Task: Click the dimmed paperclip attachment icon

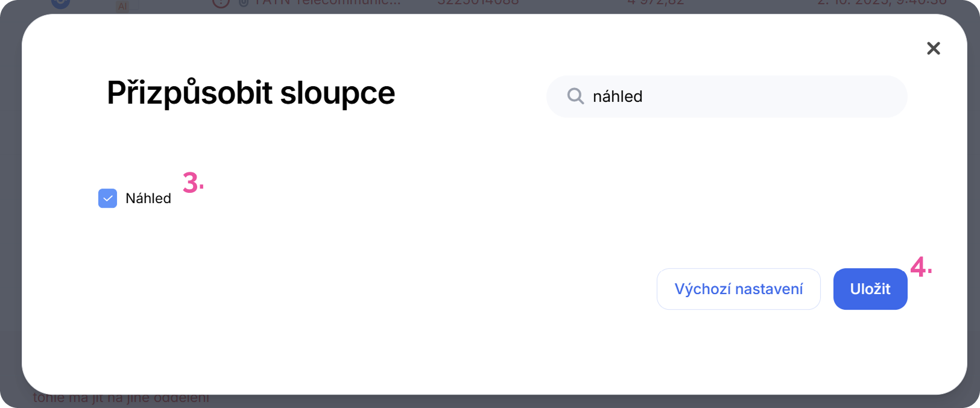Action: (x=244, y=3)
